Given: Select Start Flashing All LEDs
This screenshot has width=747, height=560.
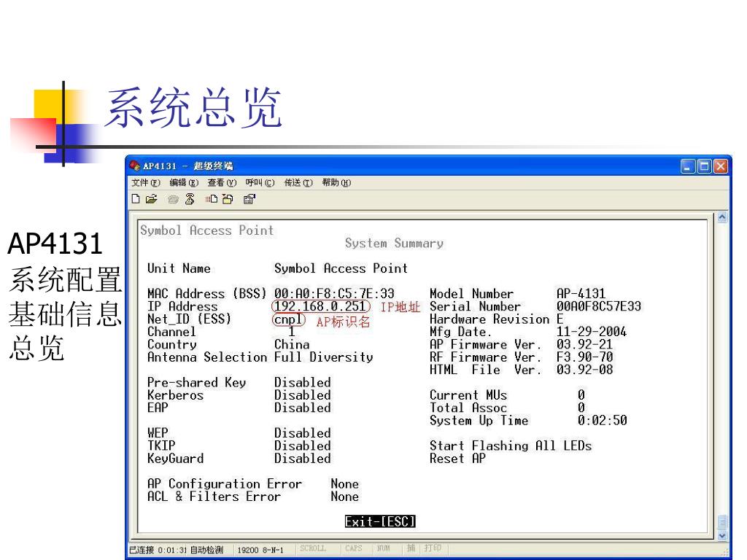Looking at the screenshot, I should 511,446.
